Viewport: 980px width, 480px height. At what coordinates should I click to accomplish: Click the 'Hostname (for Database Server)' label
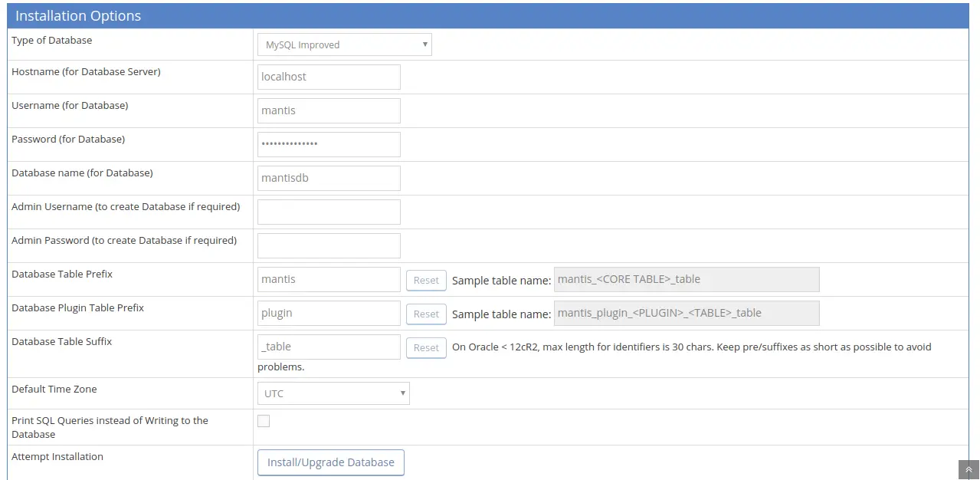click(x=86, y=72)
